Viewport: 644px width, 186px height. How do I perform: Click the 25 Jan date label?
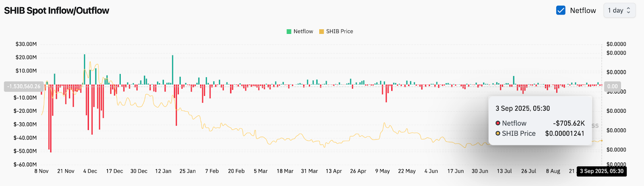coord(188,171)
